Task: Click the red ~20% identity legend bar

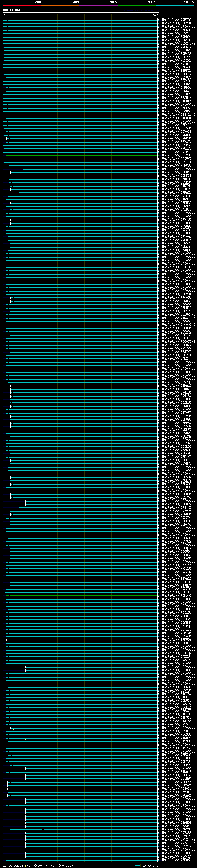Action: (x=22, y=6)
